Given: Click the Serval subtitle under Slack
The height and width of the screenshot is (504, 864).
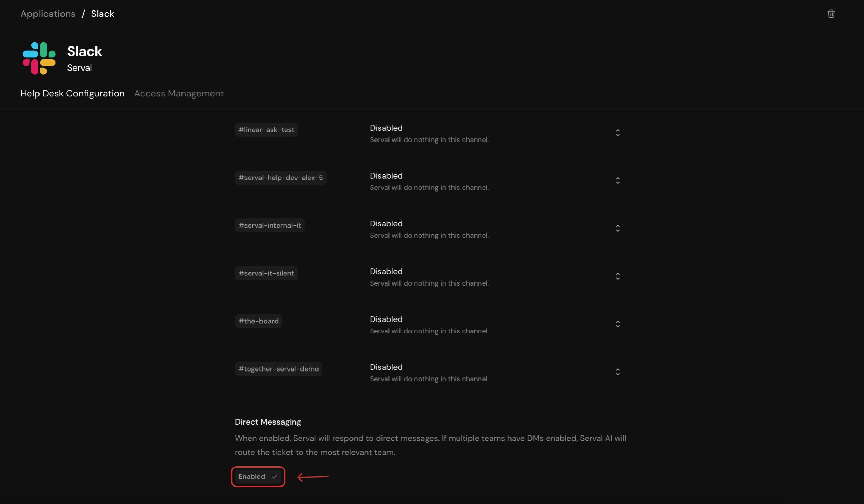Looking at the screenshot, I should point(79,68).
